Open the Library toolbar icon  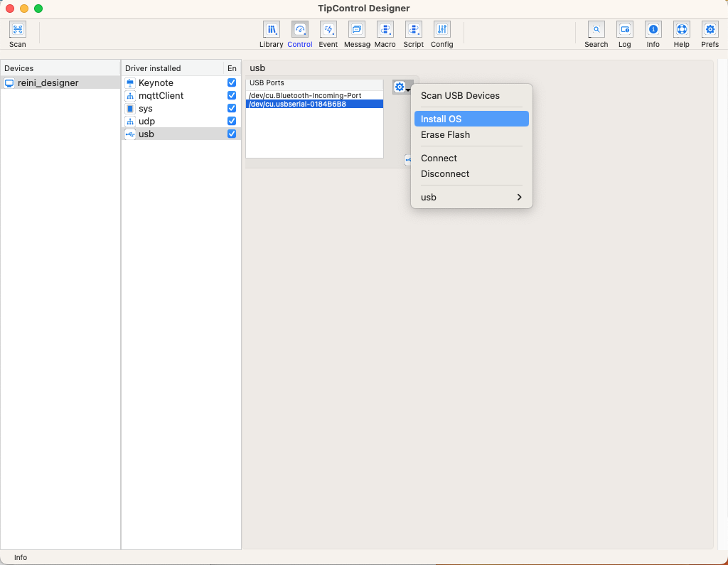click(272, 30)
